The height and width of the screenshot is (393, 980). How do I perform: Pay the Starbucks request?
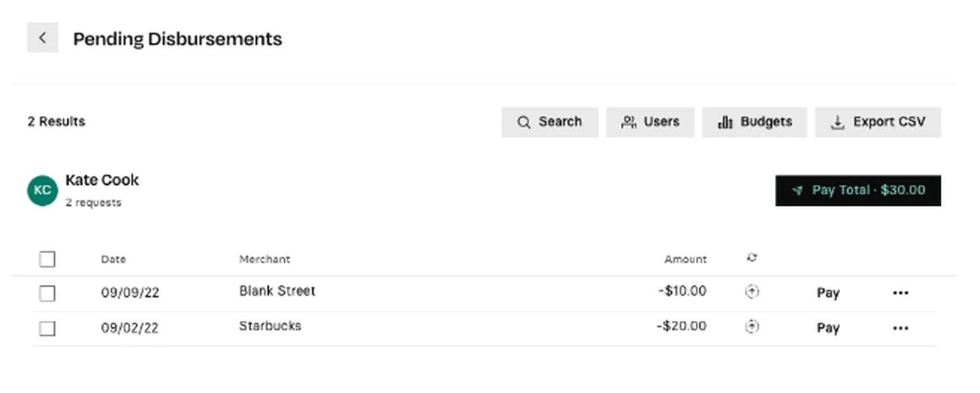[x=828, y=328]
